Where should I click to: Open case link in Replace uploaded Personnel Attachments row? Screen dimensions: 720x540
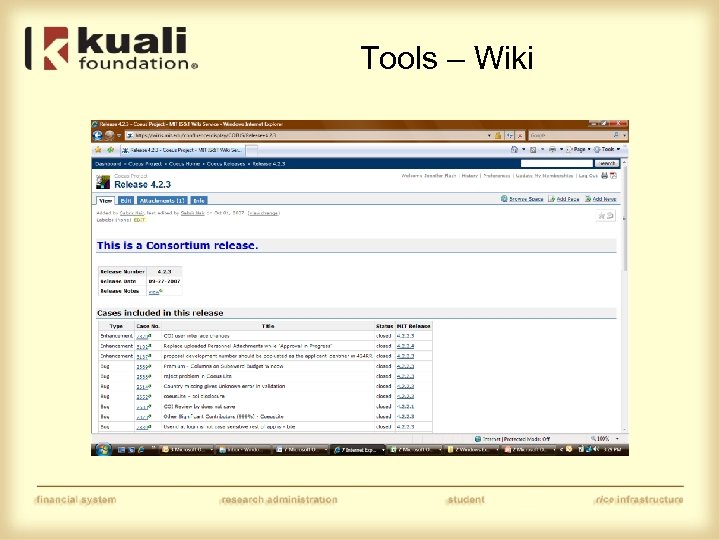pos(143,347)
